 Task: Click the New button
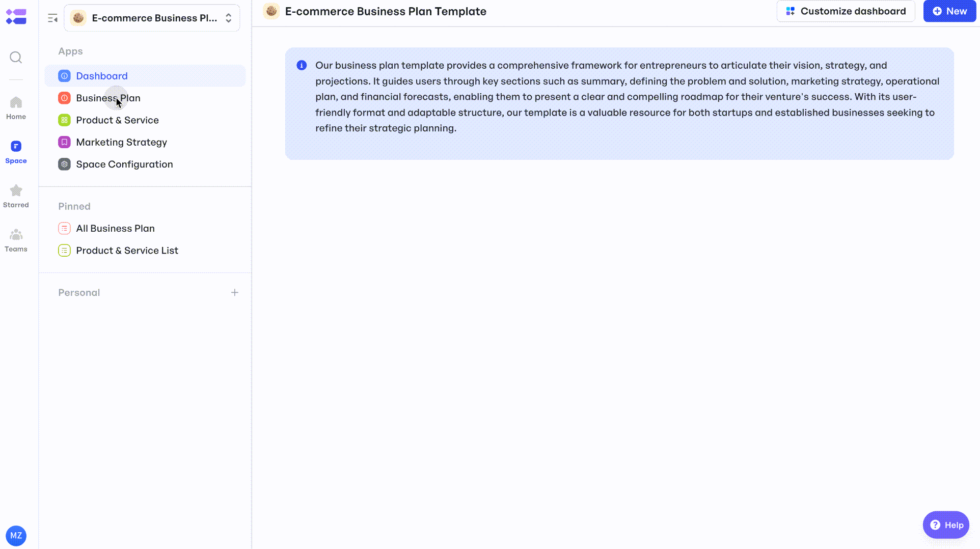[949, 11]
